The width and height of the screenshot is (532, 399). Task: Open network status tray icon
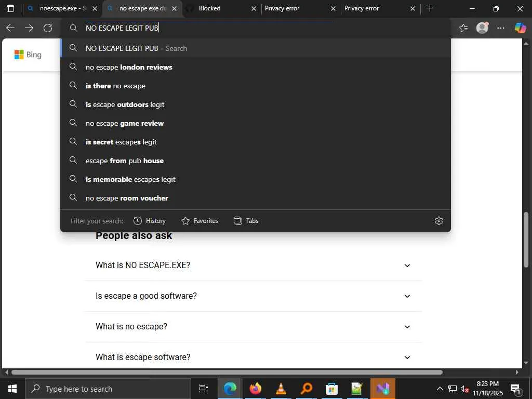click(453, 389)
